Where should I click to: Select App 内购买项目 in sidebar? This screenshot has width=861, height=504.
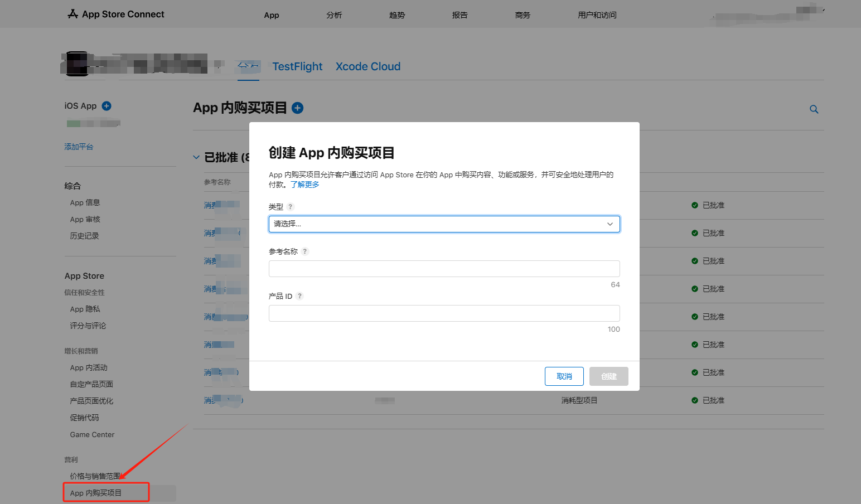click(96, 493)
